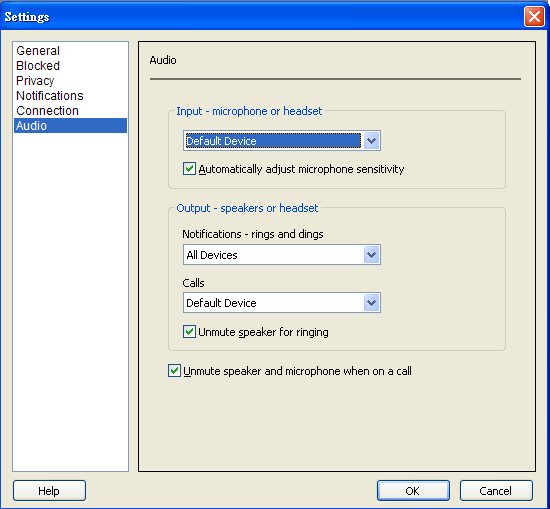Click the Notifications - rings and dings label
This screenshot has height=509, width=550.
pyautogui.click(x=253, y=234)
